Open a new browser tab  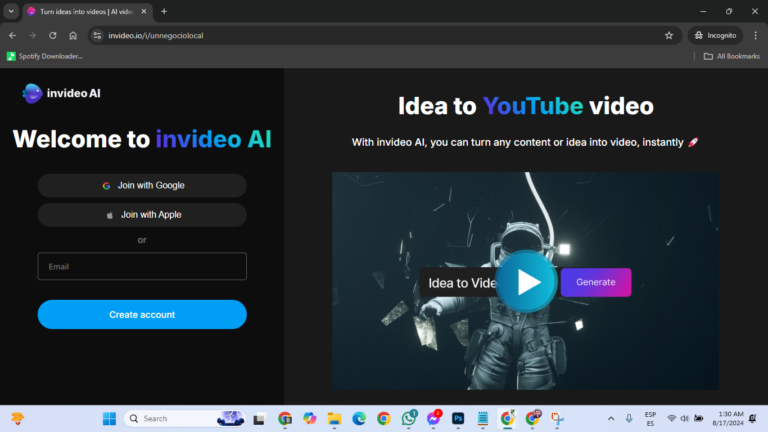pos(164,11)
